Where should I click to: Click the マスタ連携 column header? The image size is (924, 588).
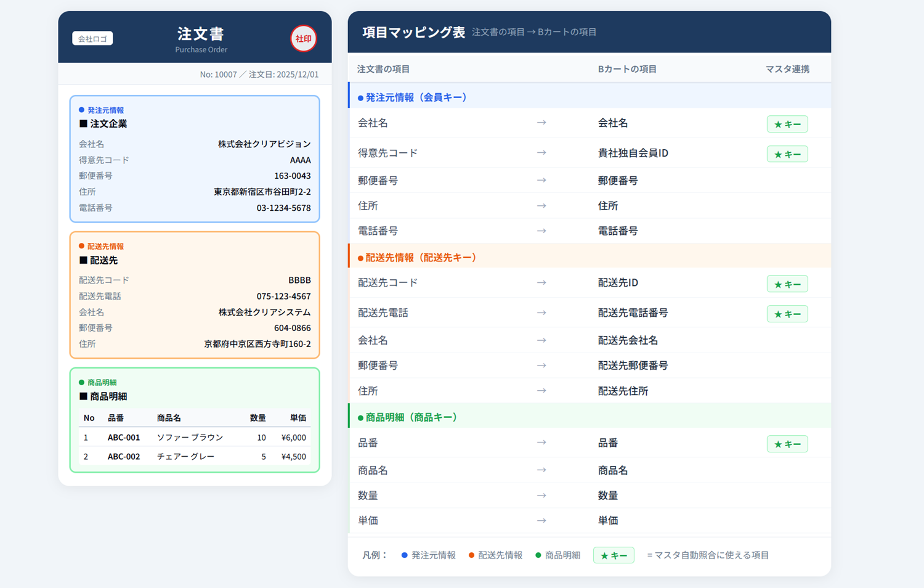tap(787, 69)
